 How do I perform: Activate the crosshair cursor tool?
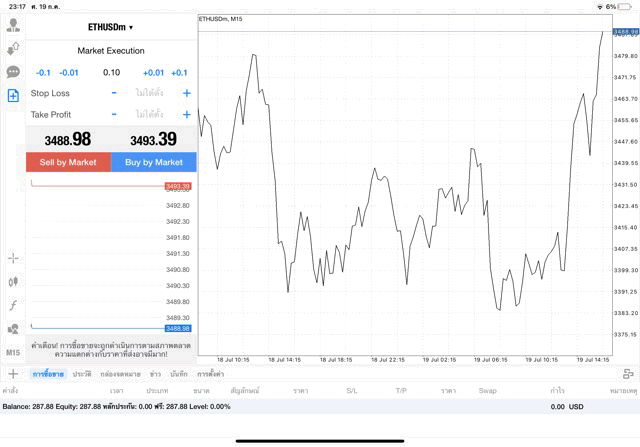tap(13, 258)
